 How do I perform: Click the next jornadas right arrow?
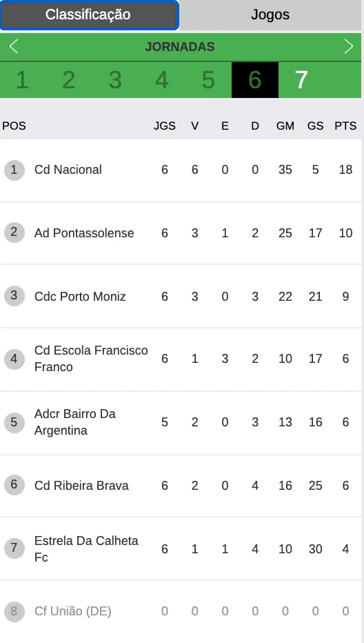click(x=348, y=46)
